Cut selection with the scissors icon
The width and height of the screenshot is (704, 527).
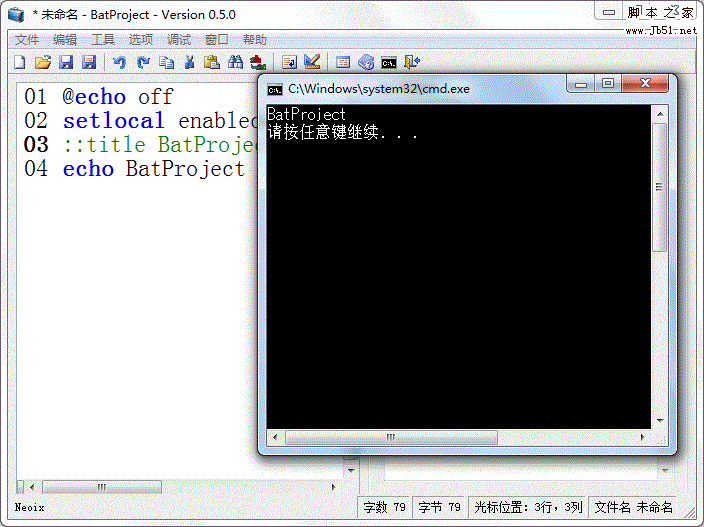click(189, 62)
